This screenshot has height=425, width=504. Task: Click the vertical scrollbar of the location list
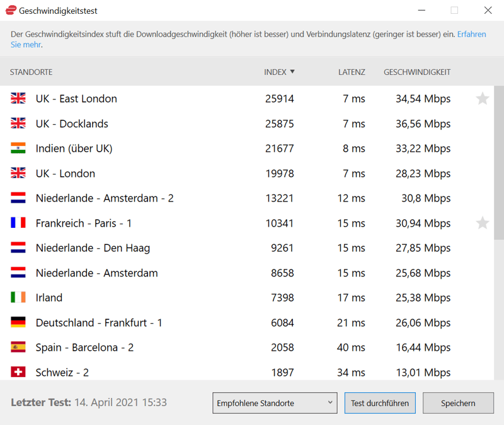click(499, 164)
